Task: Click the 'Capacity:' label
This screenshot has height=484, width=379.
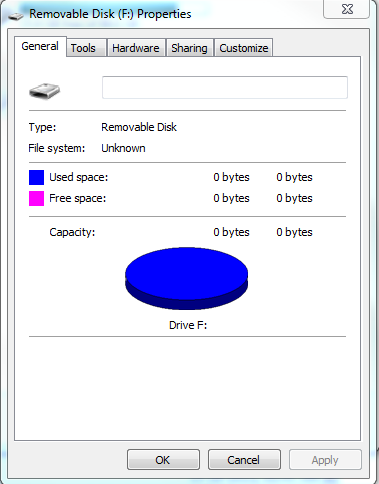Action: tap(72, 232)
